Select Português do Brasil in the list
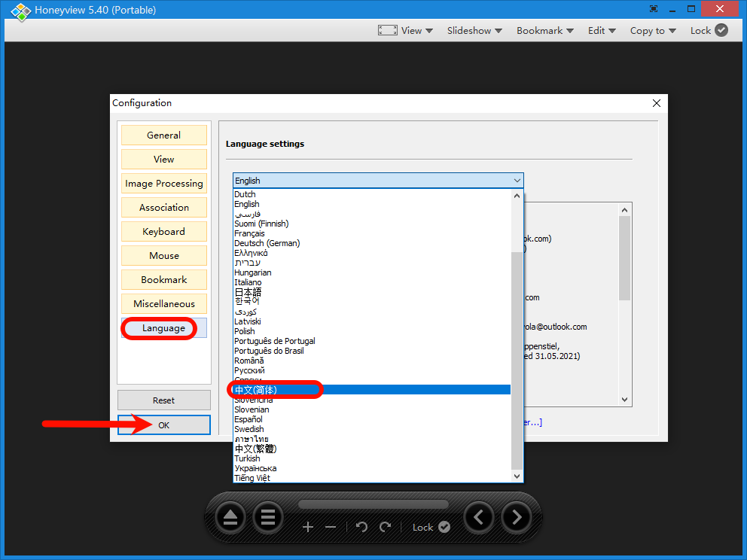Image resolution: width=747 pixels, height=560 pixels. [x=371, y=351]
